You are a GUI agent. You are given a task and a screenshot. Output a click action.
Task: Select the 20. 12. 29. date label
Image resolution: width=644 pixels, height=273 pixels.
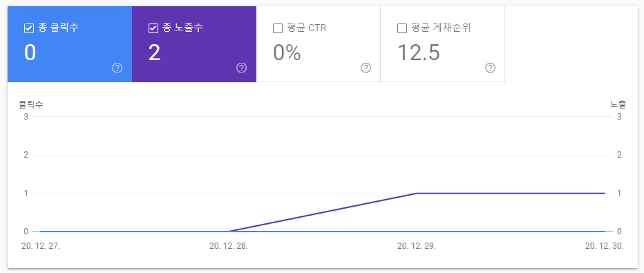click(x=417, y=246)
